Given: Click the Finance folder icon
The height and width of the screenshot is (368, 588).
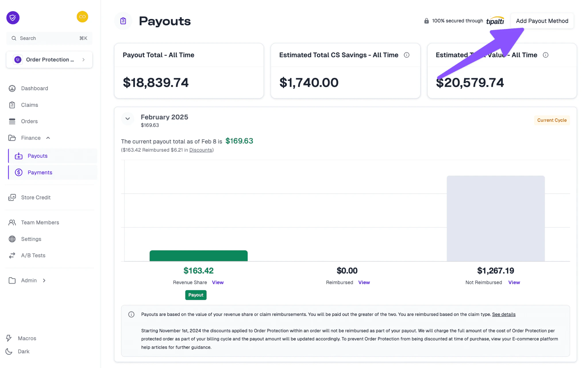Looking at the screenshot, I should coord(12,138).
